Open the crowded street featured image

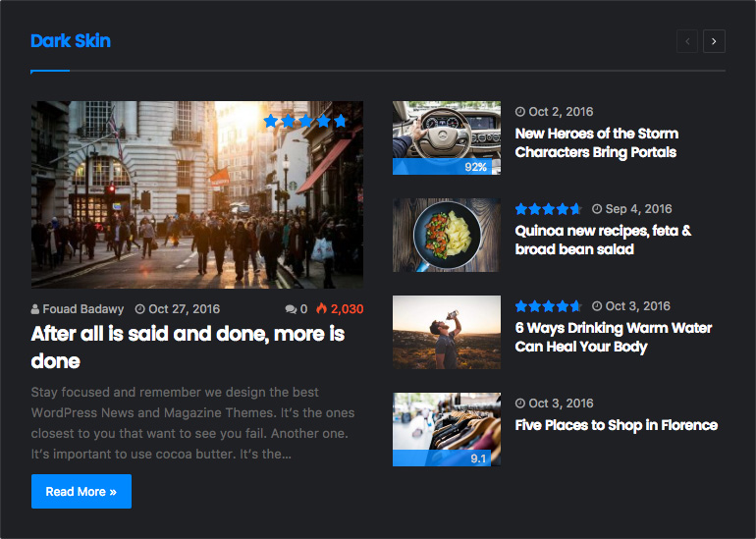(x=197, y=194)
